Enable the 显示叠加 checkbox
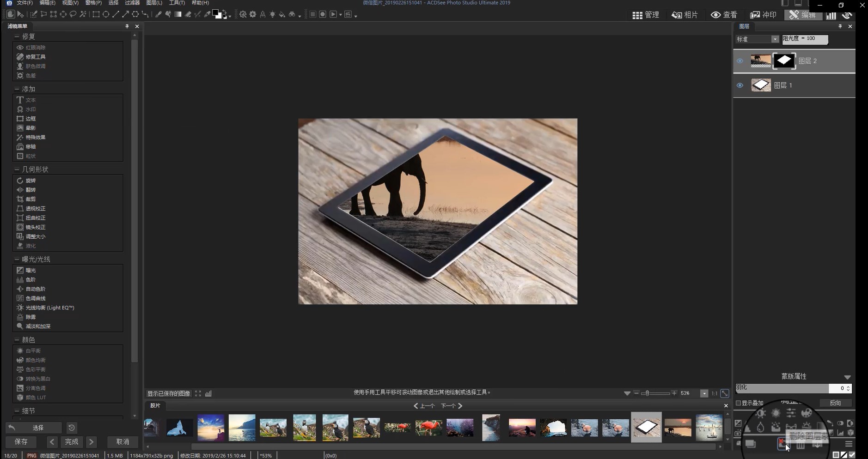This screenshot has width=868, height=459. click(x=739, y=403)
